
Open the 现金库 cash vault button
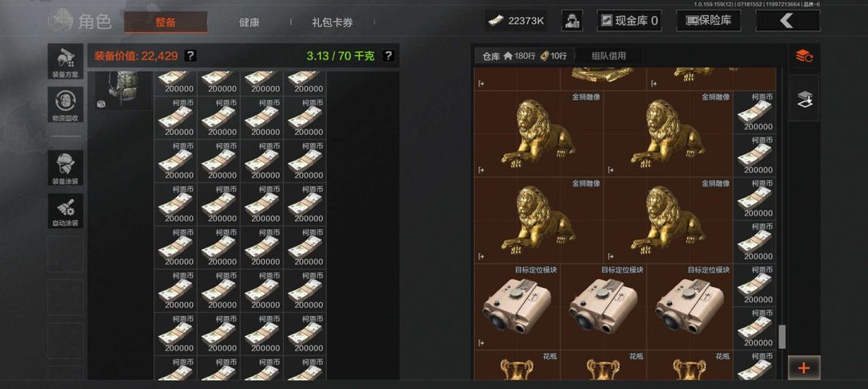pyautogui.click(x=629, y=21)
